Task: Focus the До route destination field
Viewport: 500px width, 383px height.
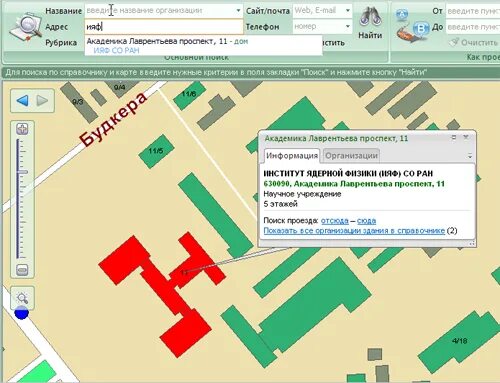Action: click(x=473, y=27)
